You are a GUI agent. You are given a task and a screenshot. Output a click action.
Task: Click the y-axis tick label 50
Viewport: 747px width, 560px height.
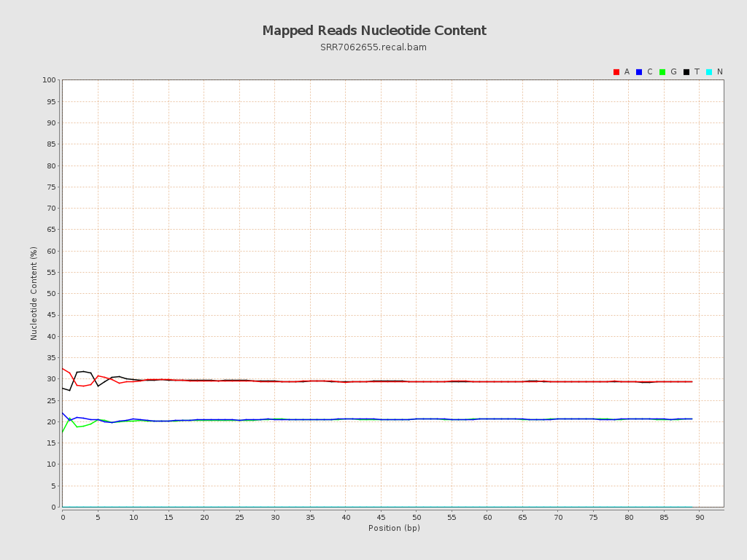51,293
